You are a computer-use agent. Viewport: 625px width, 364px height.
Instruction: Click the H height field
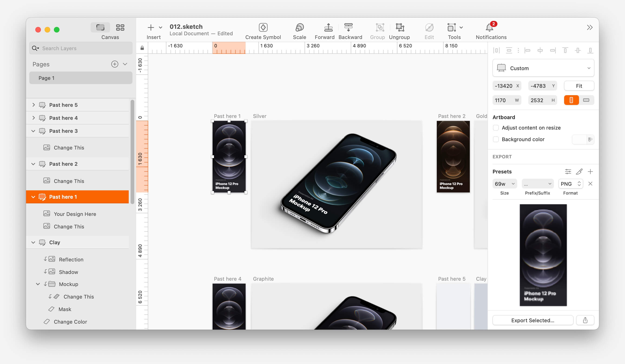click(x=543, y=100)
